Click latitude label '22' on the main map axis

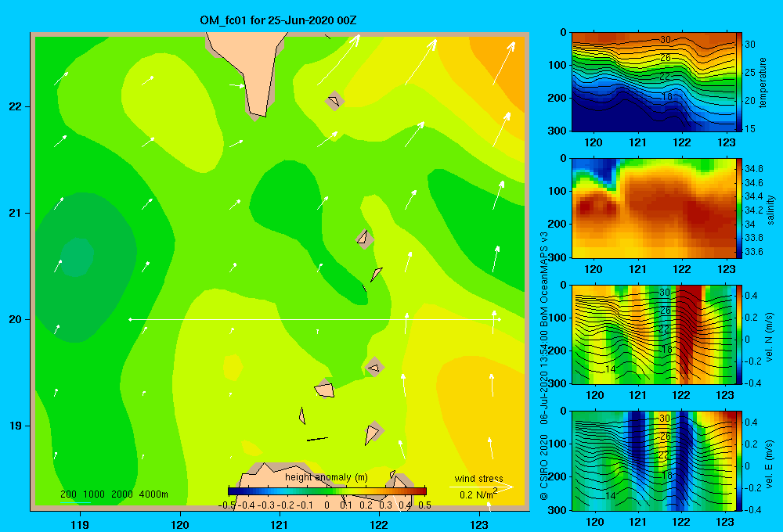(16, 107)
